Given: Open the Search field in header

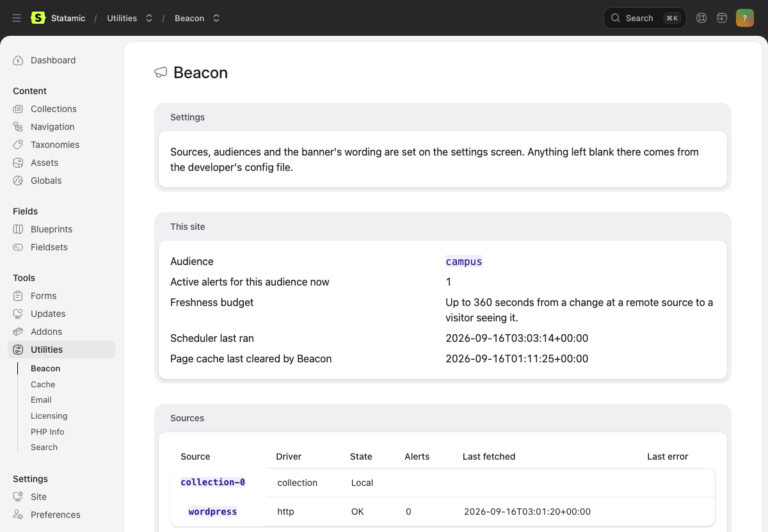Looking at the screenshot, I should pyautogui.click(x=645, y=18).
